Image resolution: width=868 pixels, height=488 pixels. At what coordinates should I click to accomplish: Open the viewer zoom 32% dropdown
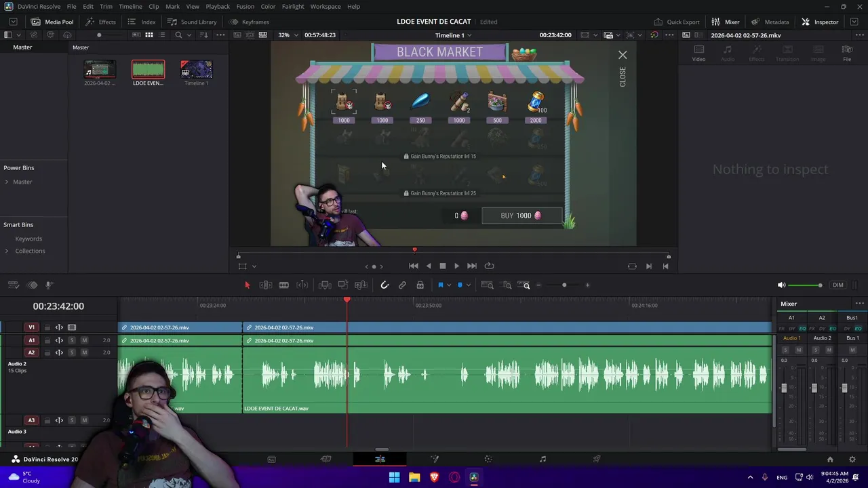(288, 35)
